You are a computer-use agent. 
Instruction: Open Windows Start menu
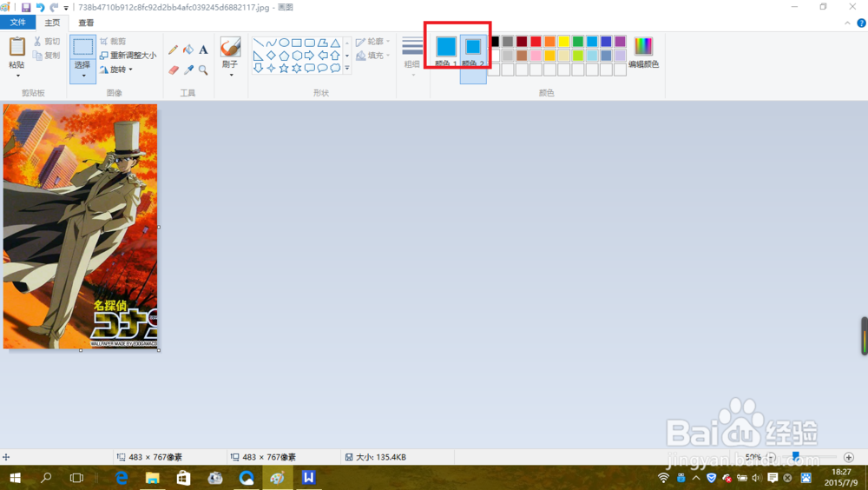[16, 477]
